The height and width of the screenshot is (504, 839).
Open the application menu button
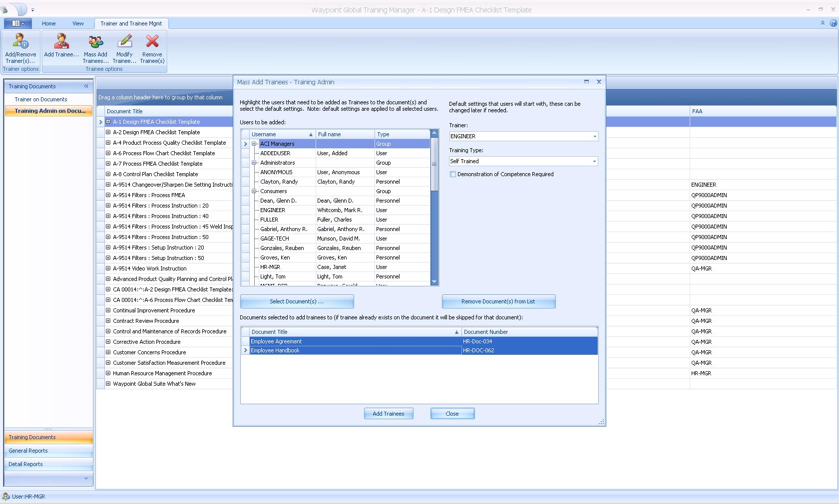(18, 23)
